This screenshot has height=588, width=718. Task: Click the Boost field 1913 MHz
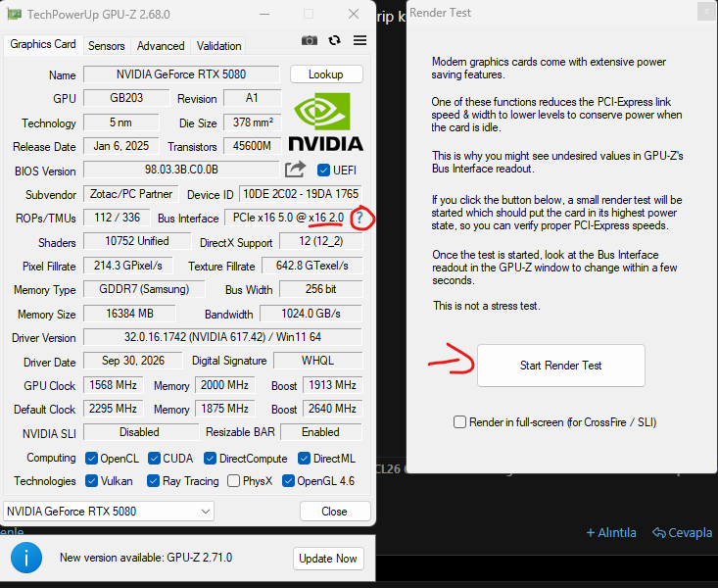[x=332, y=385]
